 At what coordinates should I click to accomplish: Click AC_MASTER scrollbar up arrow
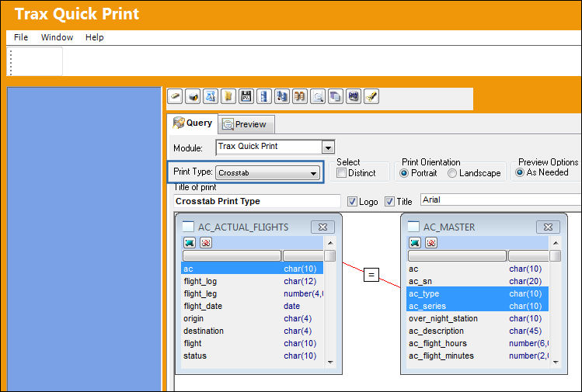556,243
